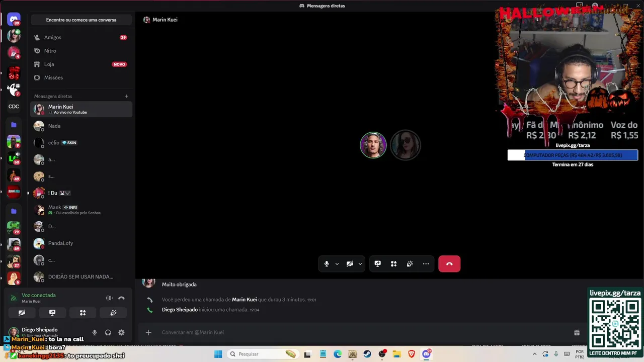This screenshot has height=362, width=644.
Task: Open Mank direct message
Action: click(x=81, y=210)
